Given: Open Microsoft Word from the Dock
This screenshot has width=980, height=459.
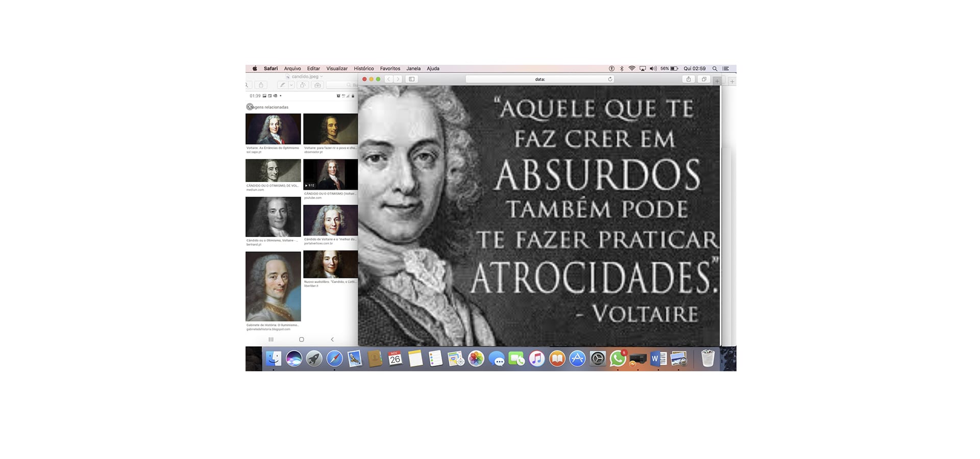Looking at the screenshot, I should click(x=658, y=359).
